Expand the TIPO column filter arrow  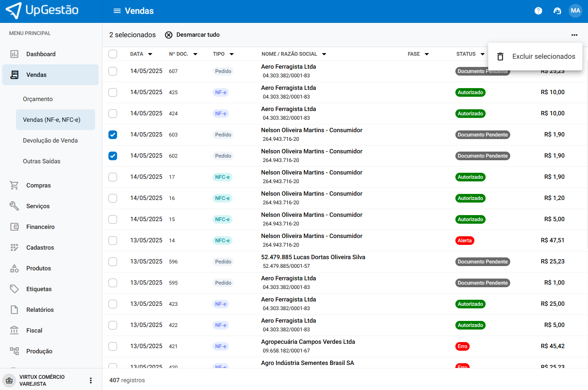[x=232, y=54]
